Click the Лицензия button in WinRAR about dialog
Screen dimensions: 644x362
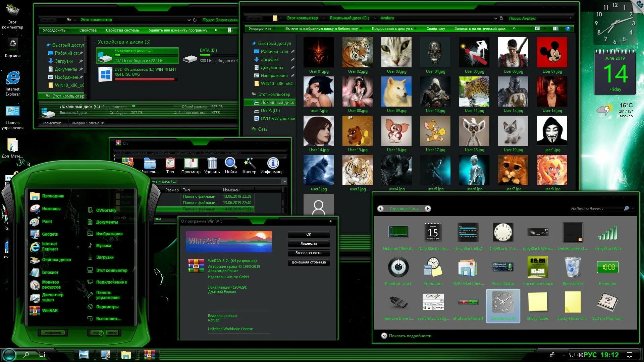point(309,244)
